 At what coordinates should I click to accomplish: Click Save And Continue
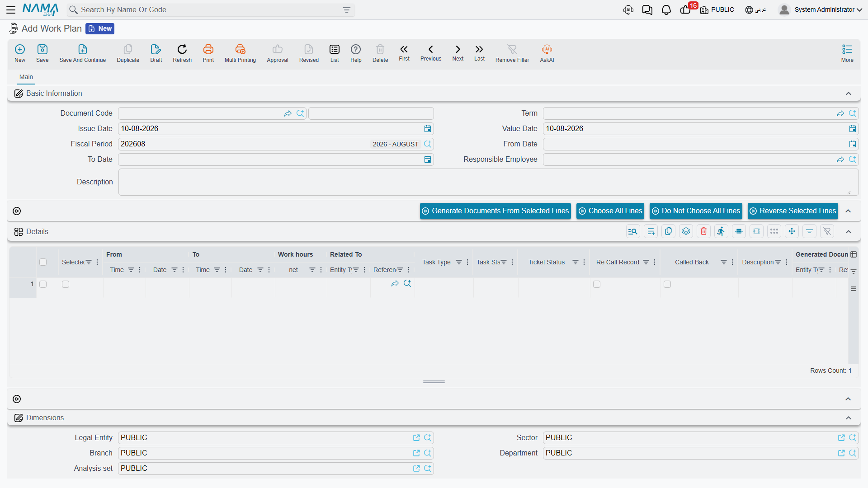(x=83, y=53)
